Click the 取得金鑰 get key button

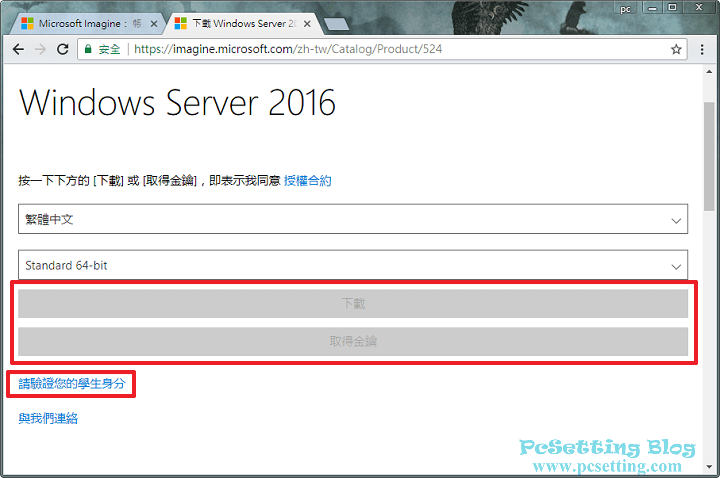[x=352, y=341]
